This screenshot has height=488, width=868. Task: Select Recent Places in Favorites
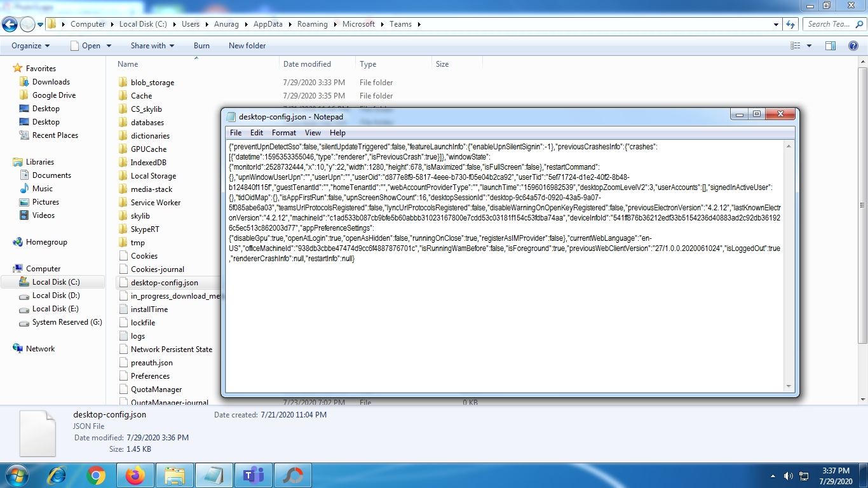pyautogui.click(x=55, y=135)
